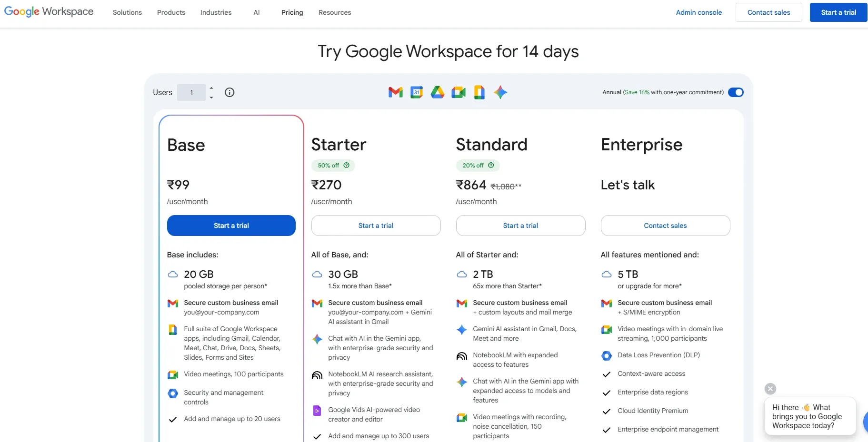Viewport: 868px width, 442px height.
Task: Click cloud storage icon next to 30 GB
Action: pos(317,275)
